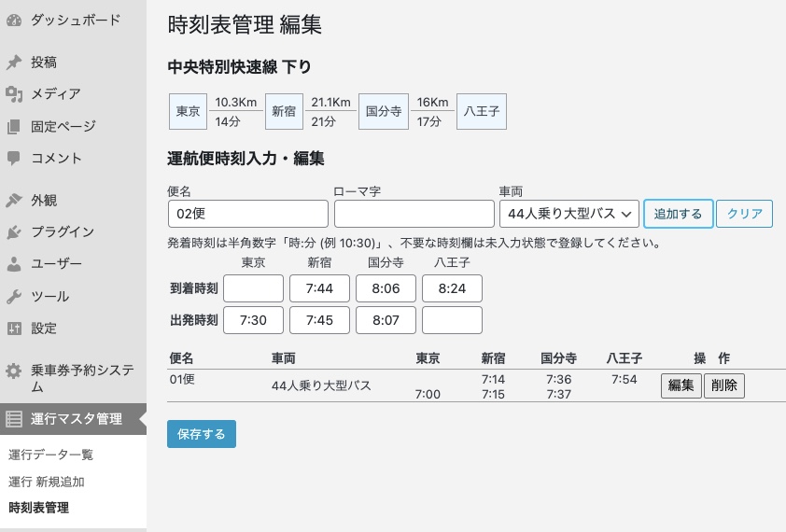Click the 乗車券予約システム gear icon

click(14, 371)
